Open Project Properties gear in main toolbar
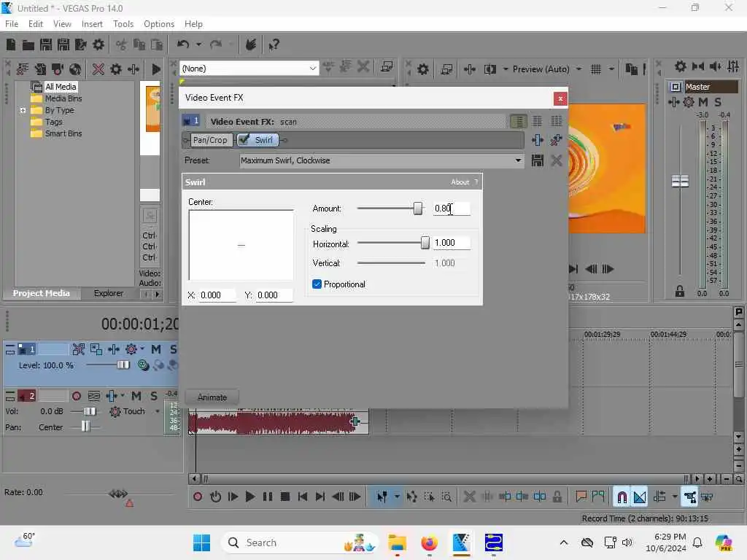This screenshot has height=560, width=747. (98, 44)
